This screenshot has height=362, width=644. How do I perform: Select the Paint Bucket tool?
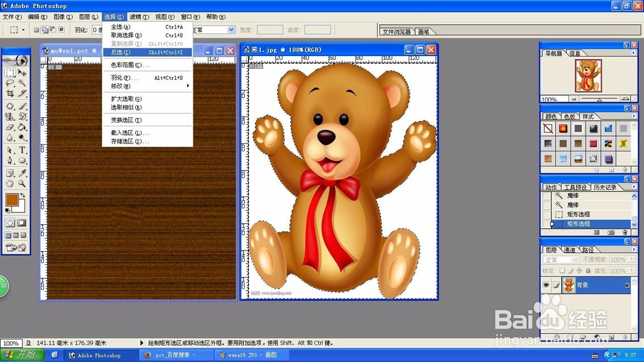point(22,127)
